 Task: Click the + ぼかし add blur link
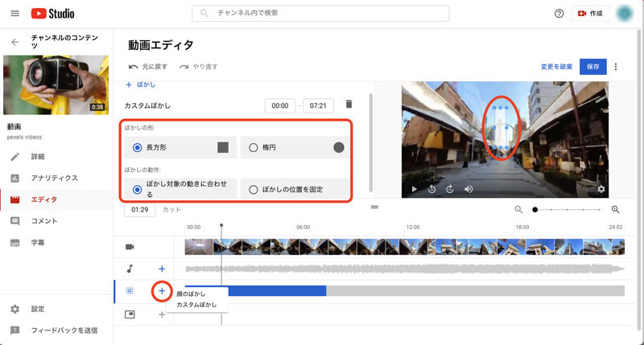click(140, 84)
